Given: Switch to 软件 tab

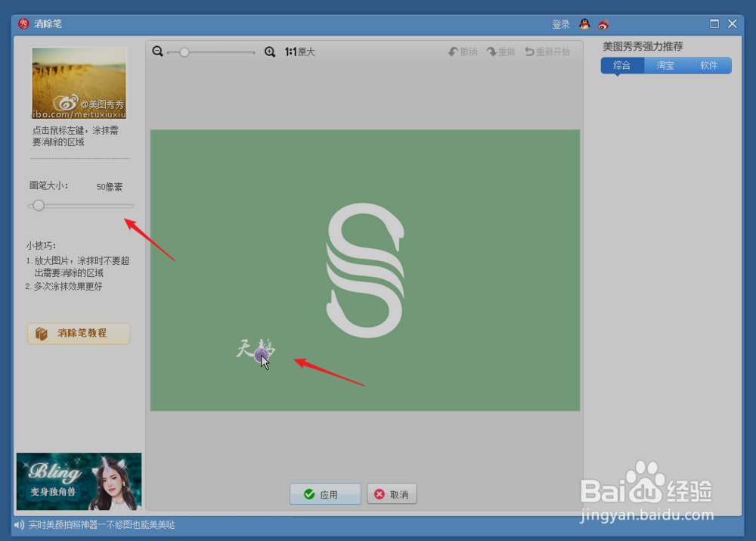Looking at the screenshot, I should click(x=709, y=66).
